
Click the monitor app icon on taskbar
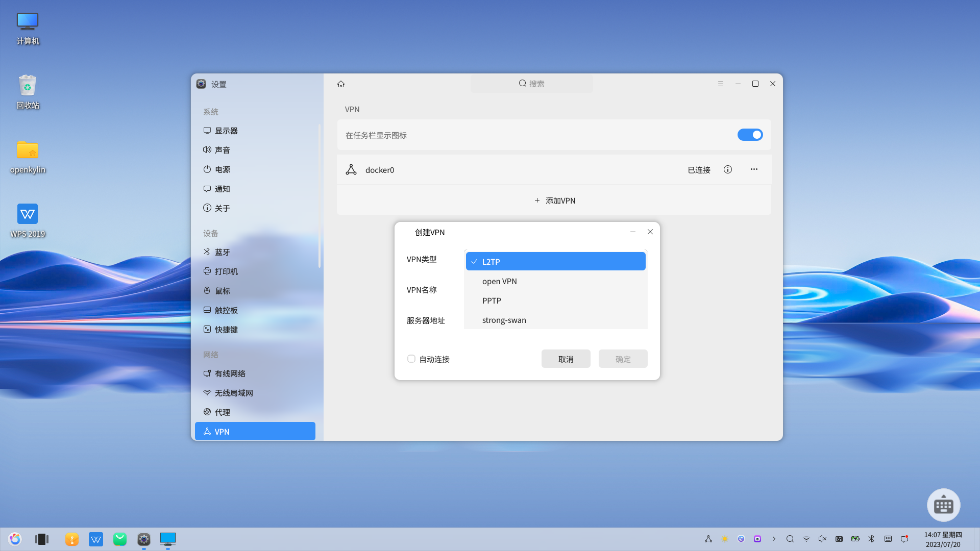[168, 539]
